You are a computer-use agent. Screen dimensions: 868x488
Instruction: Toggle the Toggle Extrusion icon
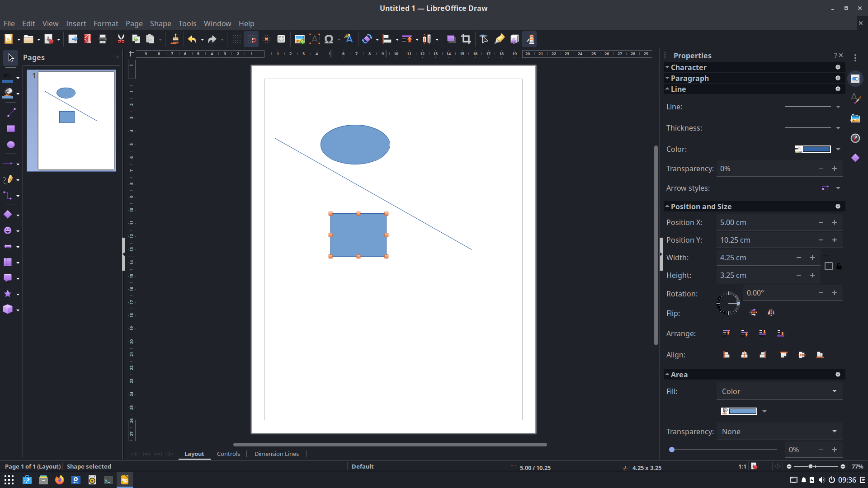click(514, 39)
